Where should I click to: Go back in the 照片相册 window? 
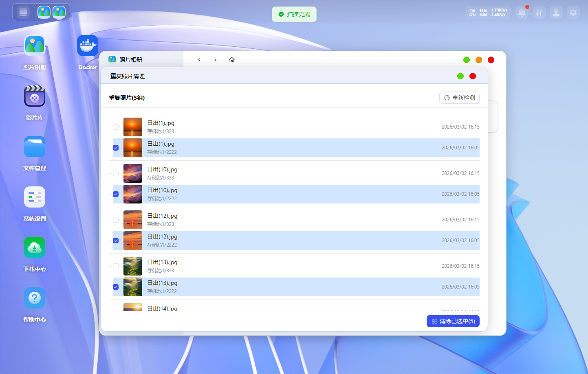coord(199,60)
